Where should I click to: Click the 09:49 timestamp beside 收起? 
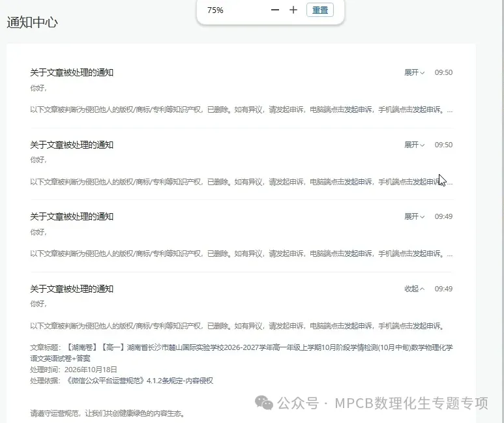pyautogui.click(x=443, y=289)
